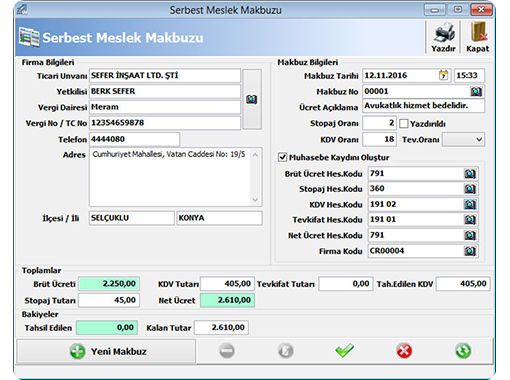
Task: Click scroll down arrow in Adres box
Action: pos(255,200)
